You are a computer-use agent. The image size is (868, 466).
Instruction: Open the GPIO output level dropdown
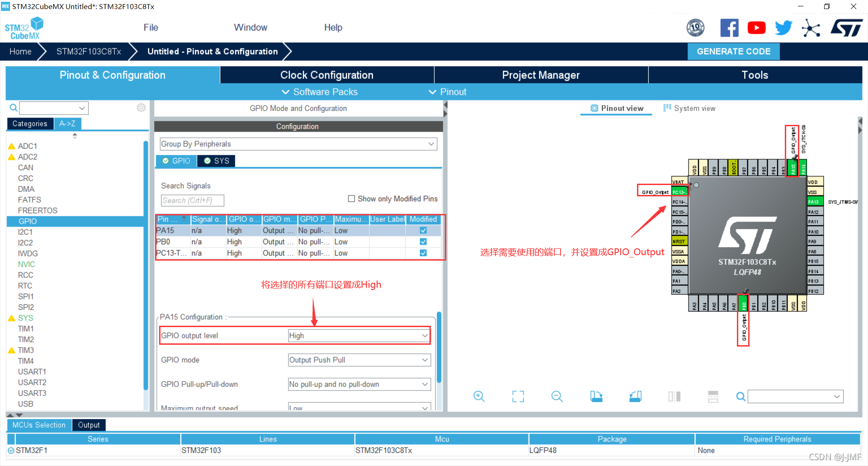coord(359,336)
